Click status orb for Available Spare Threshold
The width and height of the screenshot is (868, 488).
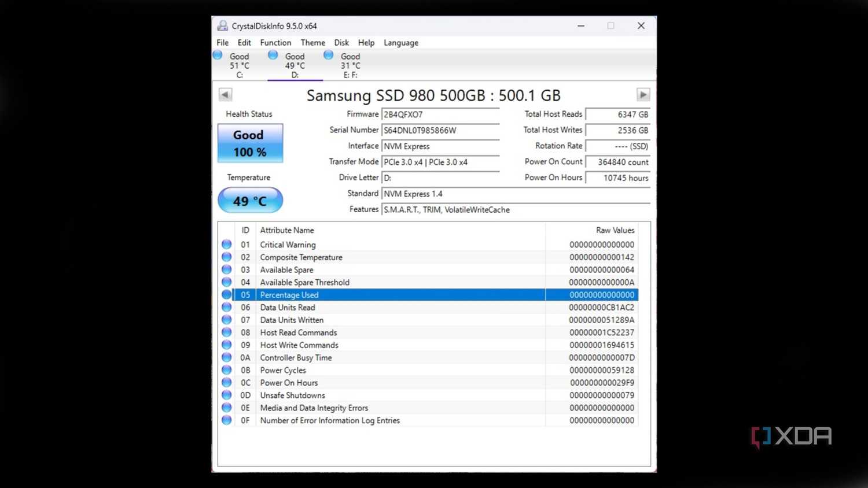[226, 282]
